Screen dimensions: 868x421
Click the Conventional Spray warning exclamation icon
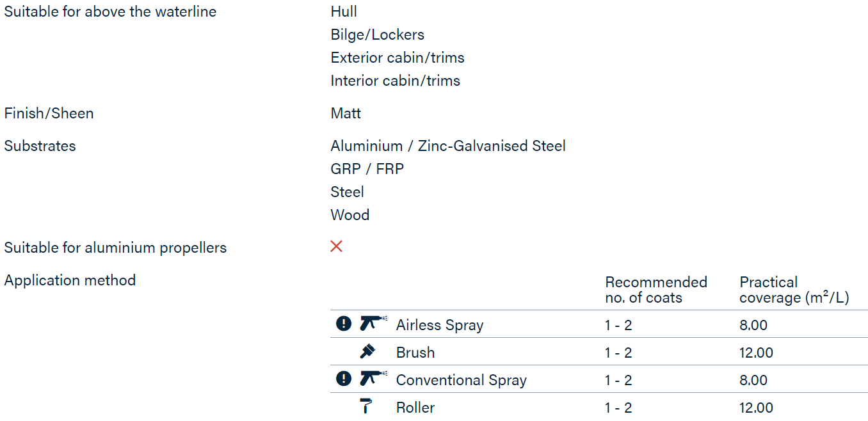(x=344, y=379)
